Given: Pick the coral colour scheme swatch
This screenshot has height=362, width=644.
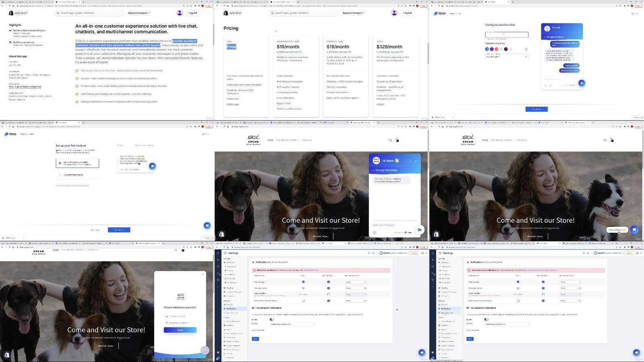Looking at the screenshot, I should click(497, 49).
